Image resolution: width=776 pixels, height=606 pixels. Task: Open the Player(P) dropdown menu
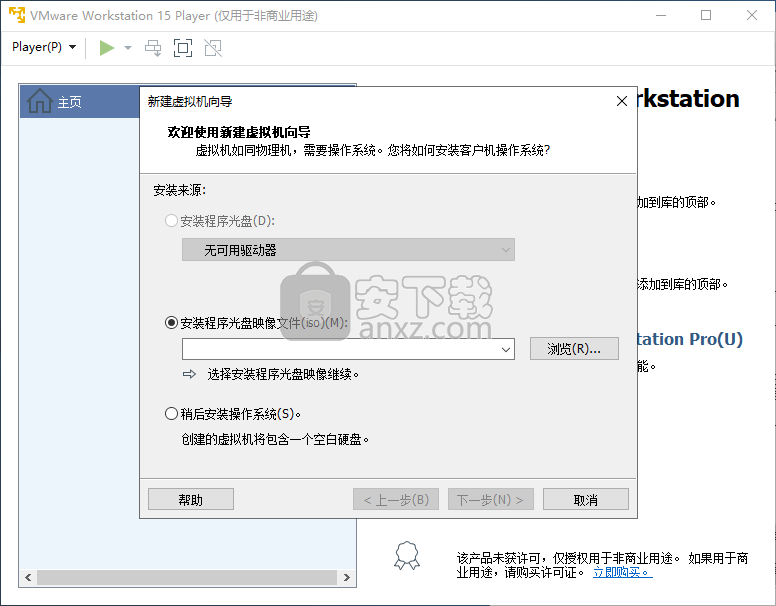pyautogui.click(x=44, y=48)
